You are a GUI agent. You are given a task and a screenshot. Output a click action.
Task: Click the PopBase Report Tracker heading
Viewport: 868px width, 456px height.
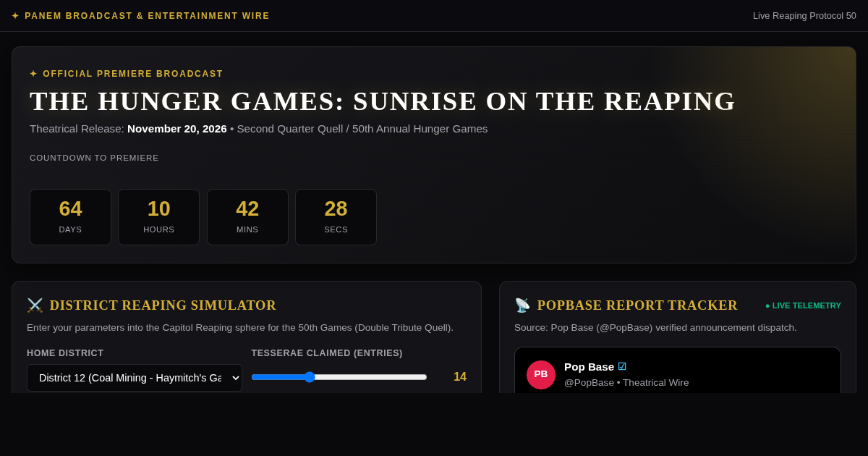click(x=637, y=305)
